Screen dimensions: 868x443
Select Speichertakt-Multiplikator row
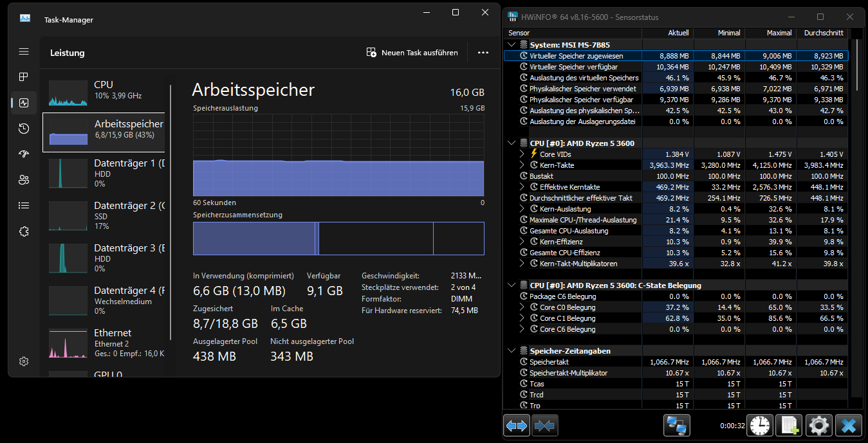click(676, 373)
